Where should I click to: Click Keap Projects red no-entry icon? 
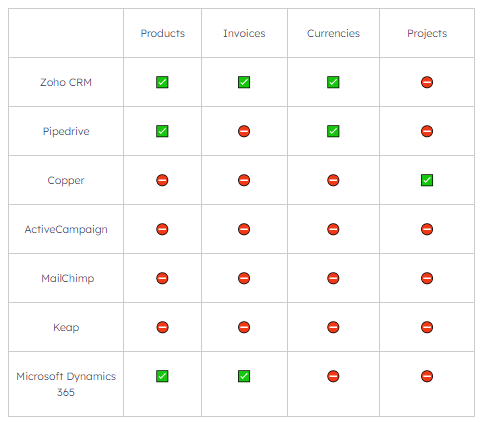coord(427,327)
